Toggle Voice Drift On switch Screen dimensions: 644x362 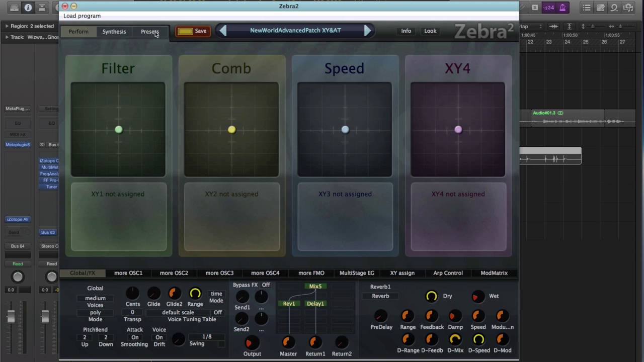159,337
